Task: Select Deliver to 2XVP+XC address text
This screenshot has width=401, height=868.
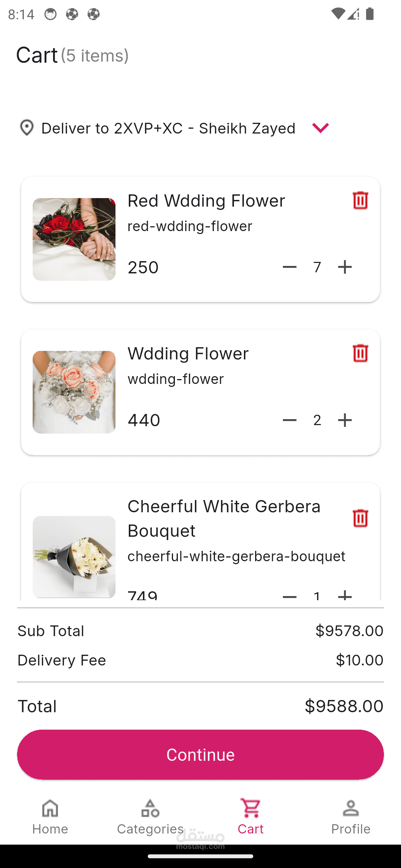Action: [168, 128]
